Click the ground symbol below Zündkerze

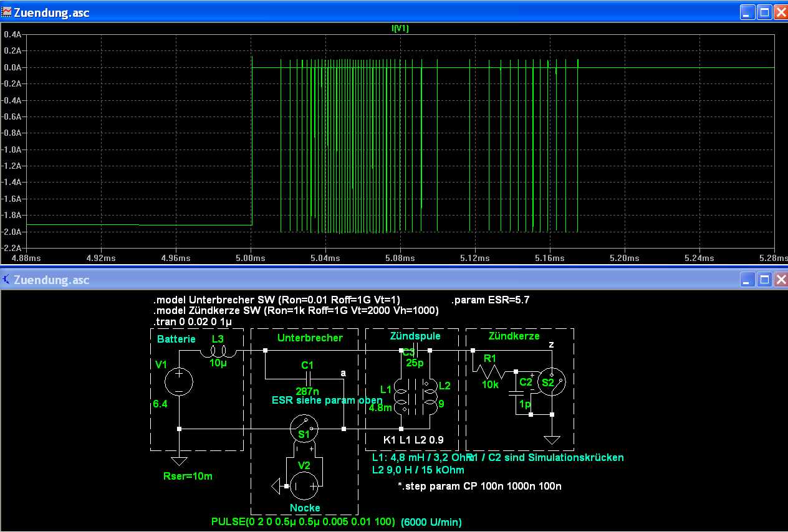click(x=552, y=440)
